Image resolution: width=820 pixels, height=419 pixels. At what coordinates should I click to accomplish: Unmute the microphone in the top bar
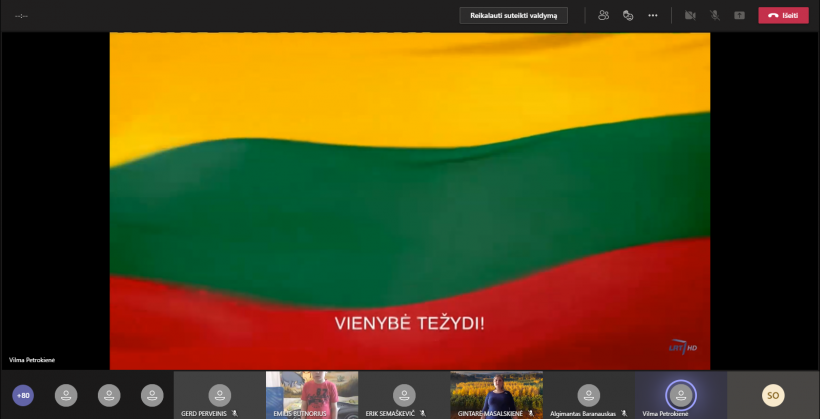(715, 15)
